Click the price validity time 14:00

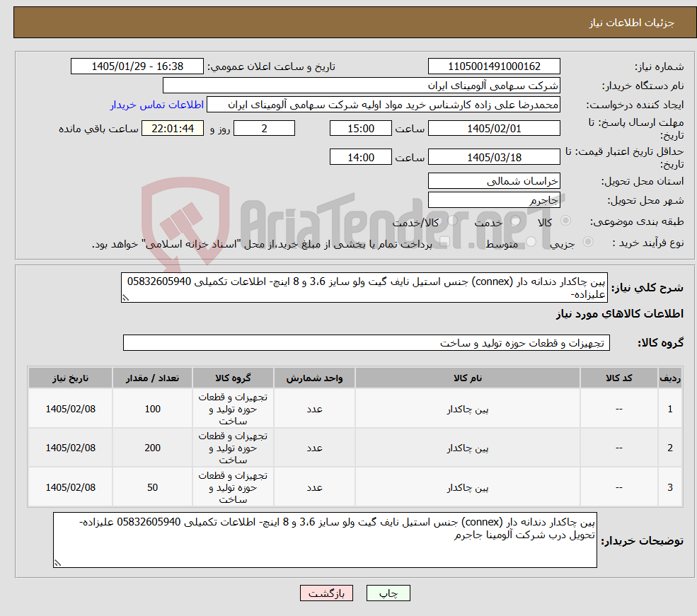[360, 157]
